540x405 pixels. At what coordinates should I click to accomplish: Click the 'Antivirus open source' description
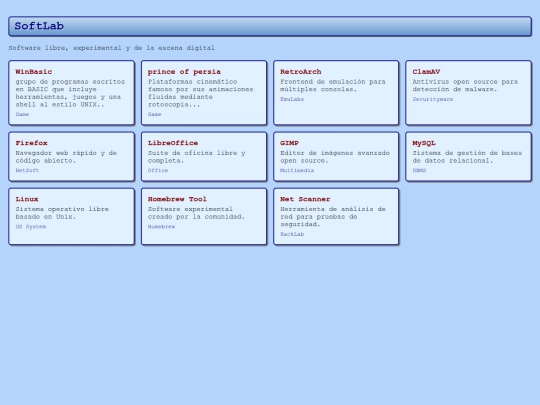(x=465, y=85)
